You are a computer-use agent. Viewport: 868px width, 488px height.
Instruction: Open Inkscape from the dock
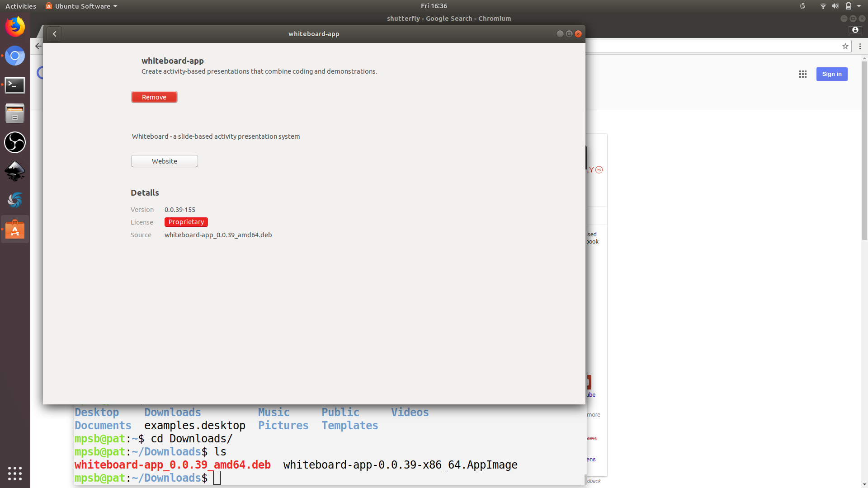click(x=15, y=172)
